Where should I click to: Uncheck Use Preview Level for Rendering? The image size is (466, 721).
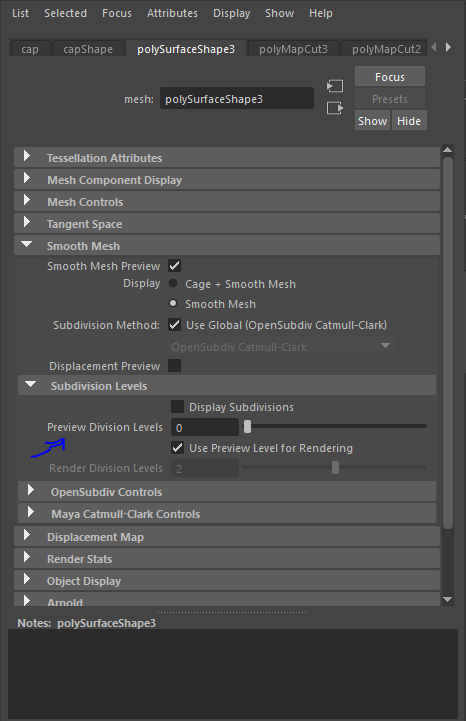tap(177, 447)
